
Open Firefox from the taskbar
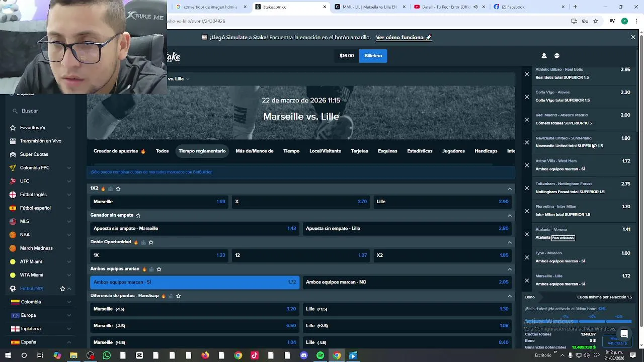pos(205,355)
